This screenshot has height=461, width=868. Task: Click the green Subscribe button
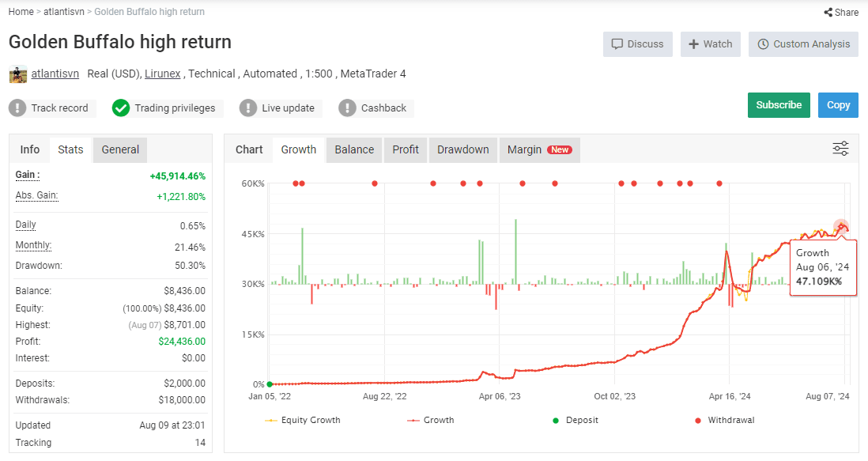[779, 105]
